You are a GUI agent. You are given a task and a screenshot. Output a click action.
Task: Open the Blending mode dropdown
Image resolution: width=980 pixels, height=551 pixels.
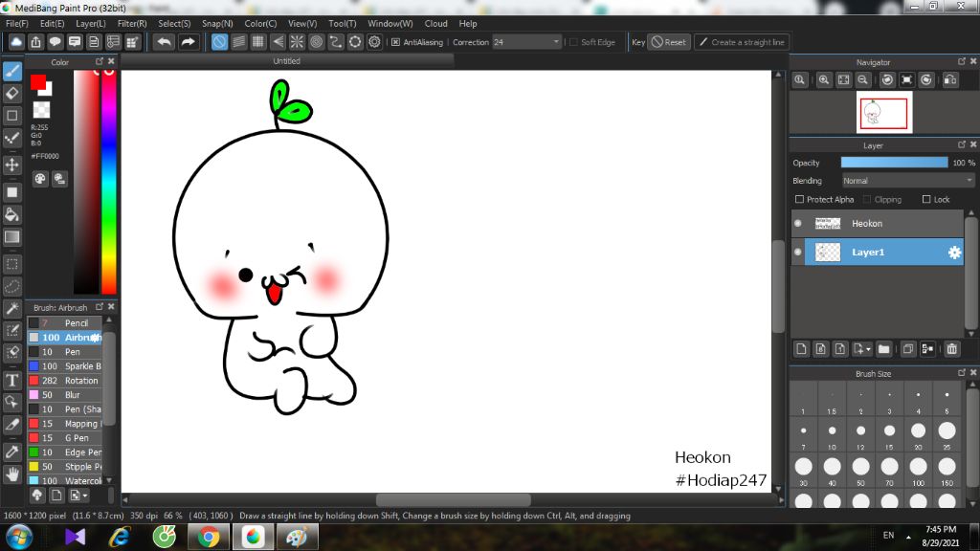point(908,181)
